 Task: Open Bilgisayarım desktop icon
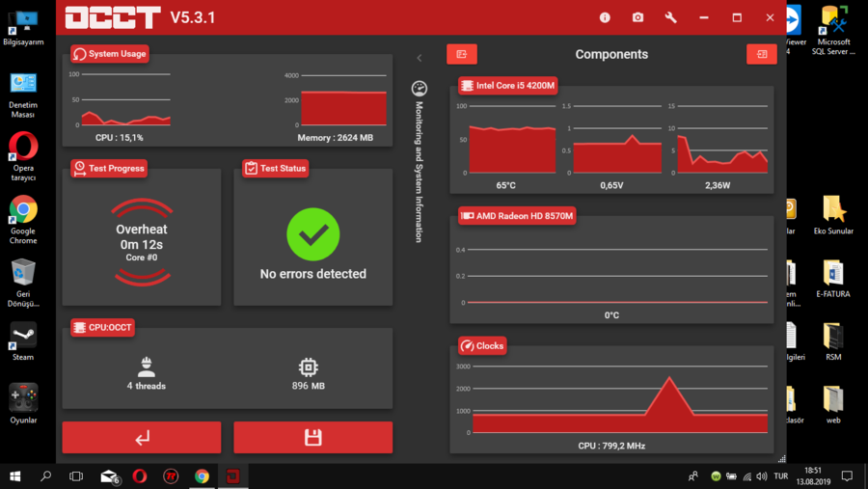(x=23, y=28)
